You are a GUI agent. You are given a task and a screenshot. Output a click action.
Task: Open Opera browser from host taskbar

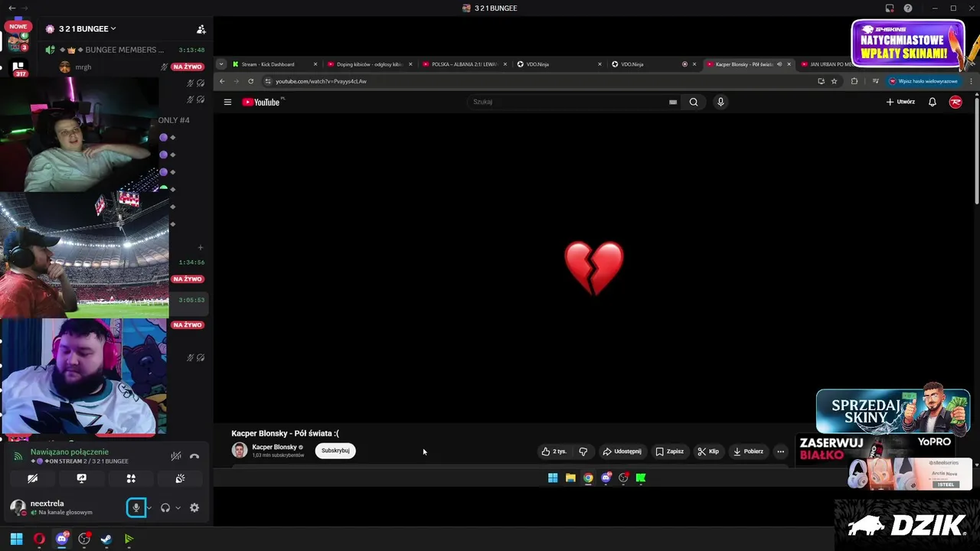[39, 539]
